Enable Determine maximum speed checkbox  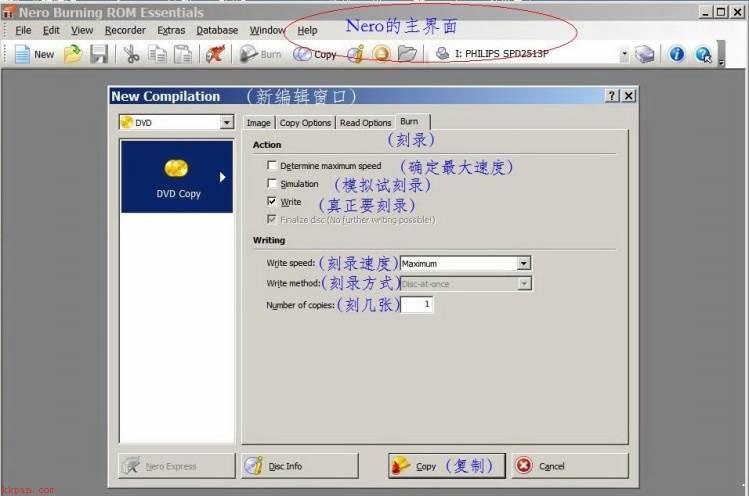click(271, 165)
